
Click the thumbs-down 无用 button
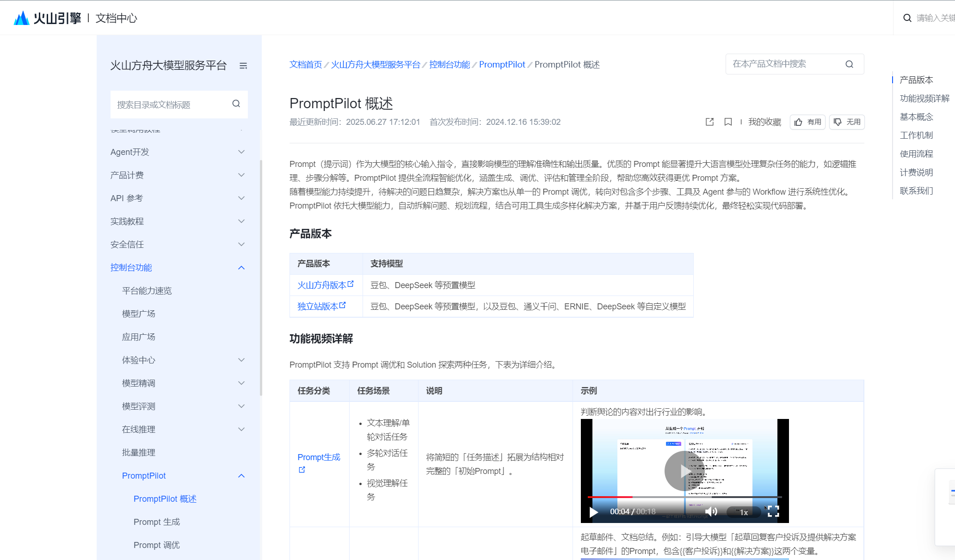pyautogui.click(x=847, y=122)
